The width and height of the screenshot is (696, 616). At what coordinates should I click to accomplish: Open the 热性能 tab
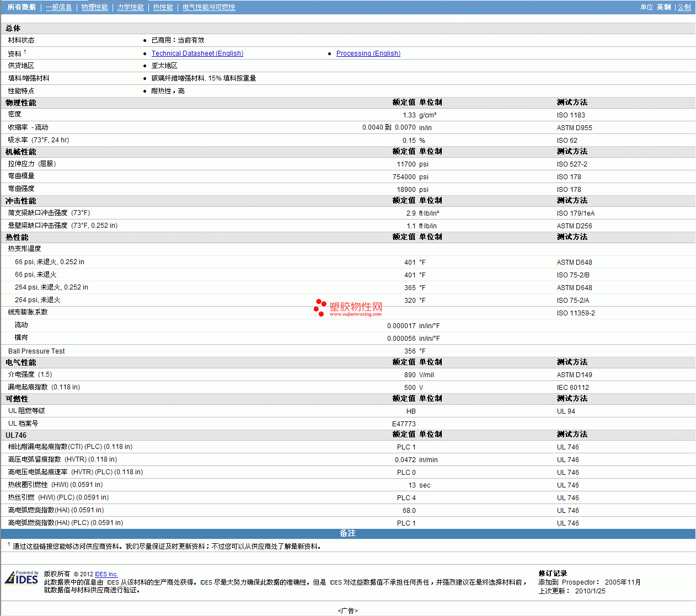(163, 7)
